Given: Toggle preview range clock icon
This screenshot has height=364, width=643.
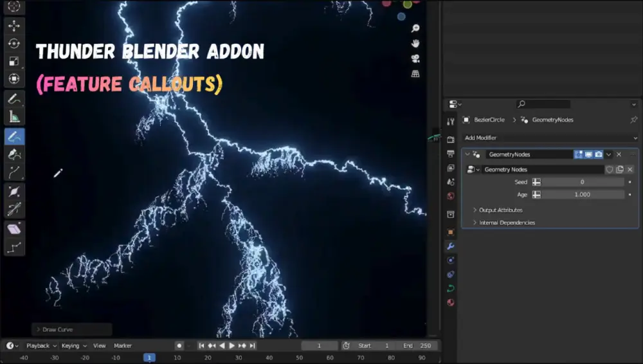Looking at the screenshot, I should click(346, 345).
